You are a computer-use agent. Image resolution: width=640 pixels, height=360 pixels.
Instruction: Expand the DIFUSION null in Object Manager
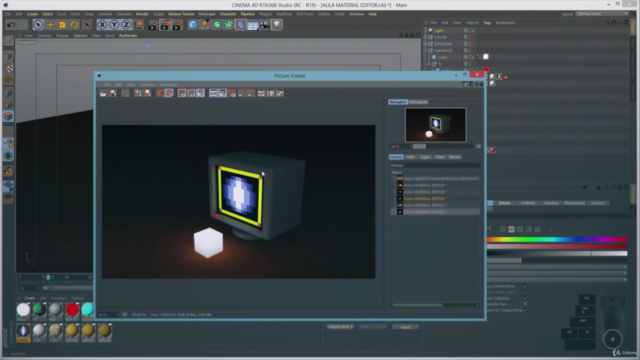pos(426,44)
